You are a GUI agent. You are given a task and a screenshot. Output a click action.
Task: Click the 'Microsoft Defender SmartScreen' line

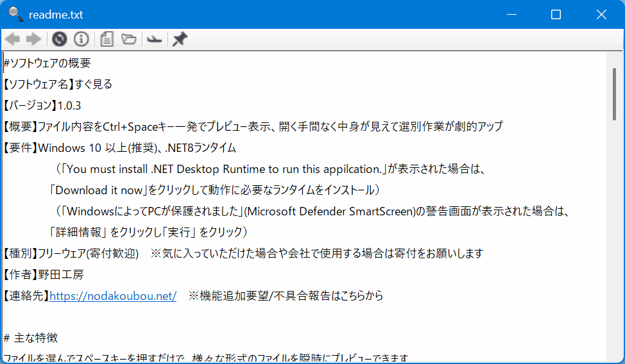tap(312, 211)
